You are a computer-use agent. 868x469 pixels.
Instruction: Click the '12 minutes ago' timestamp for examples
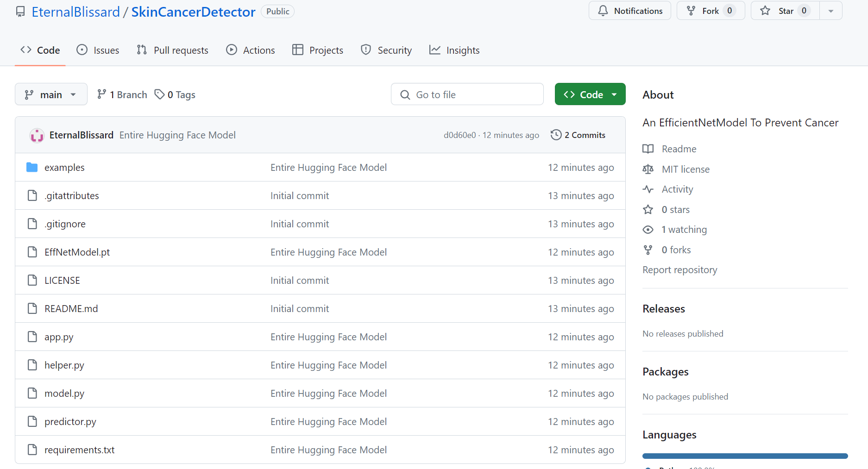(x=581, y=167)
